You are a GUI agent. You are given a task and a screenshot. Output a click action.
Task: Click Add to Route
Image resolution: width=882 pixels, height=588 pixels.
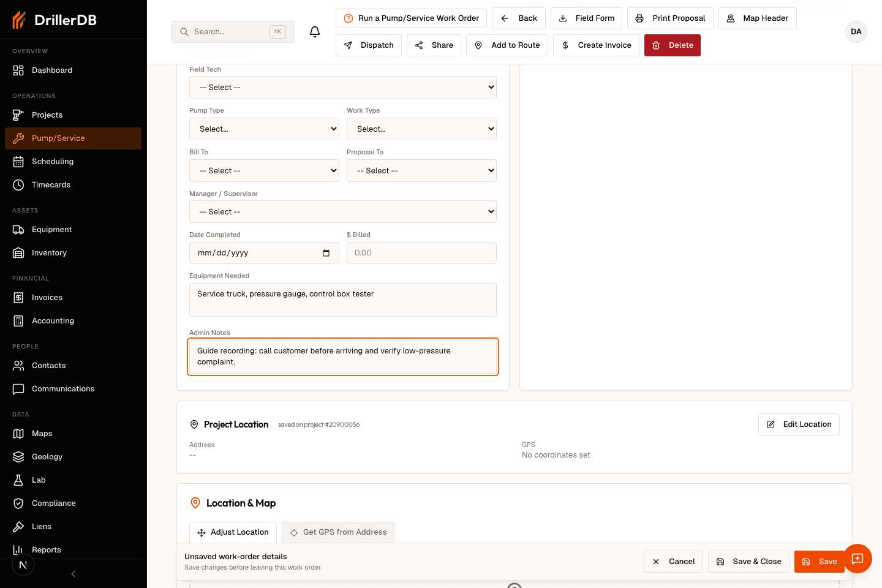coord(507,45)
